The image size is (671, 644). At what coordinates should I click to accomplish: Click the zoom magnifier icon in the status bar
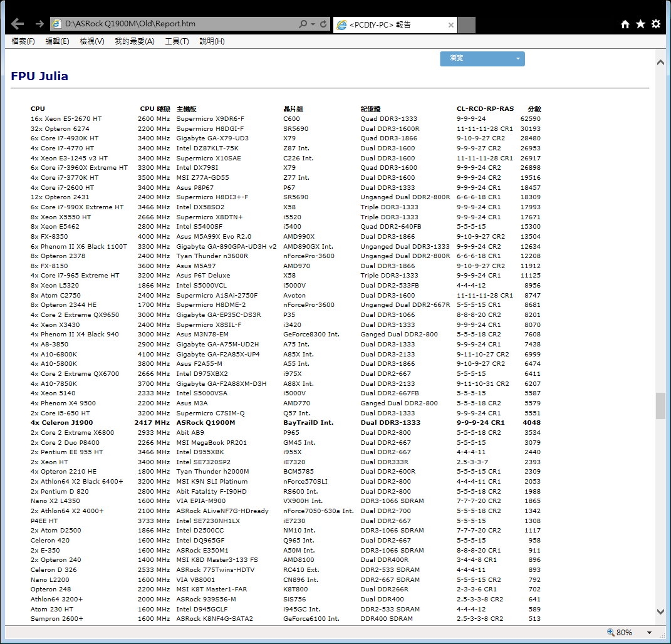(611, 632)
